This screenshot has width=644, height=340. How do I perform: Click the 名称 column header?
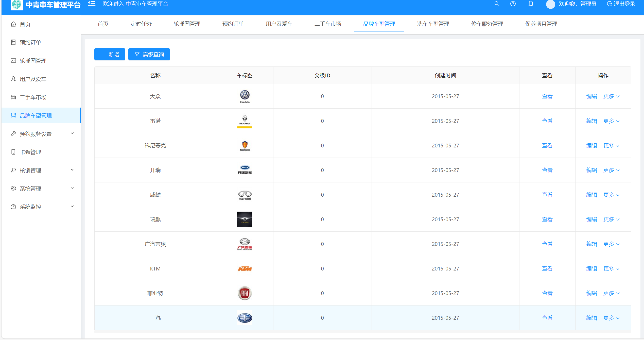[155, 75]
